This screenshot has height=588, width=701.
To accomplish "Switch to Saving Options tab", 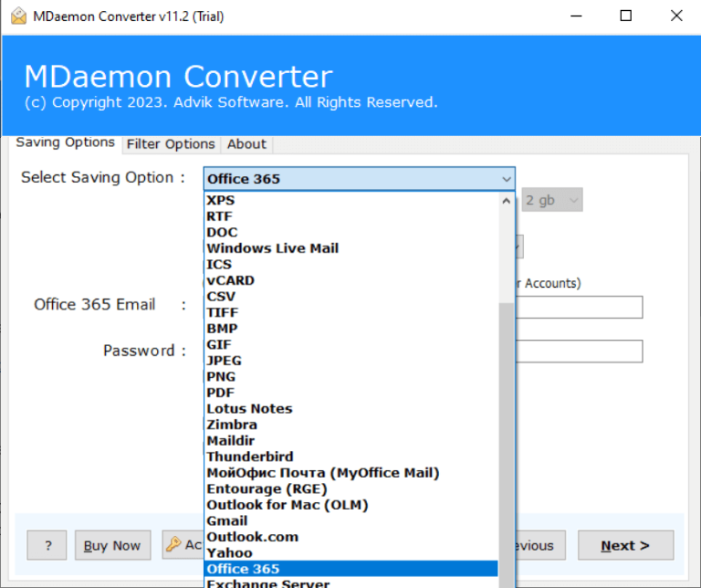I will (66, 142).
